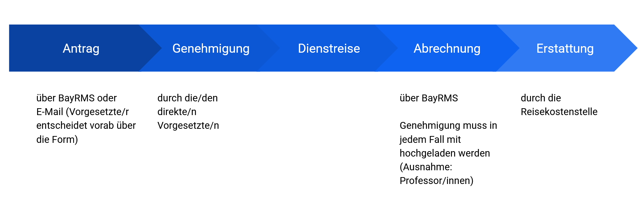Click the line 'jedem Fall mit'
644x215 pixels.
coord(430,139)
